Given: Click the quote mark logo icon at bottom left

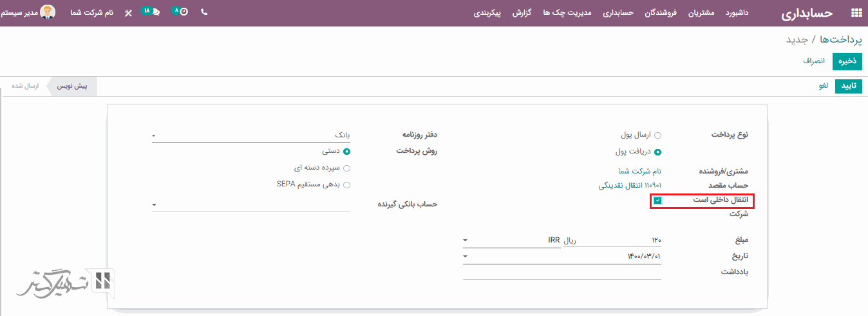Looking at the screenshot, I should [103, 281].
